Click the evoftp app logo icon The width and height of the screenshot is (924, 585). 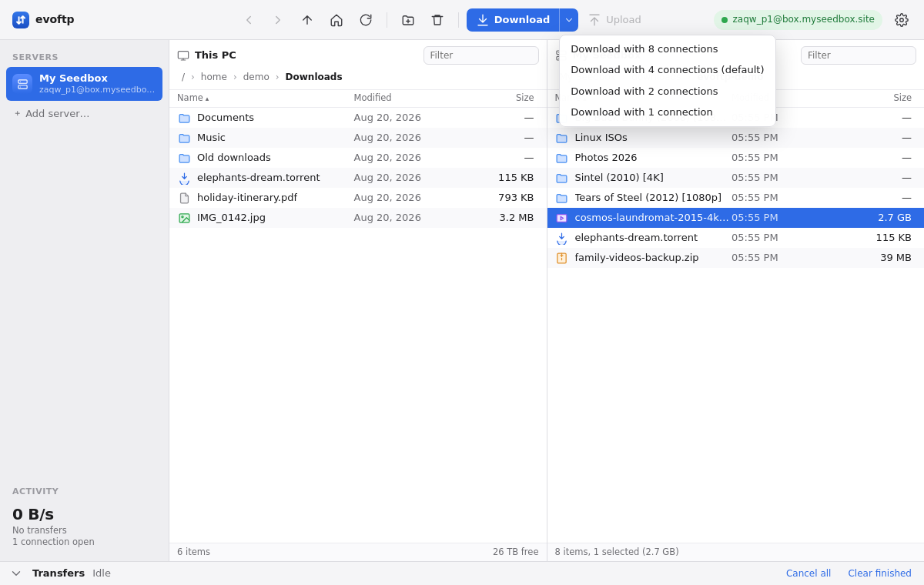pyautogui.click(x=21, y=20)
